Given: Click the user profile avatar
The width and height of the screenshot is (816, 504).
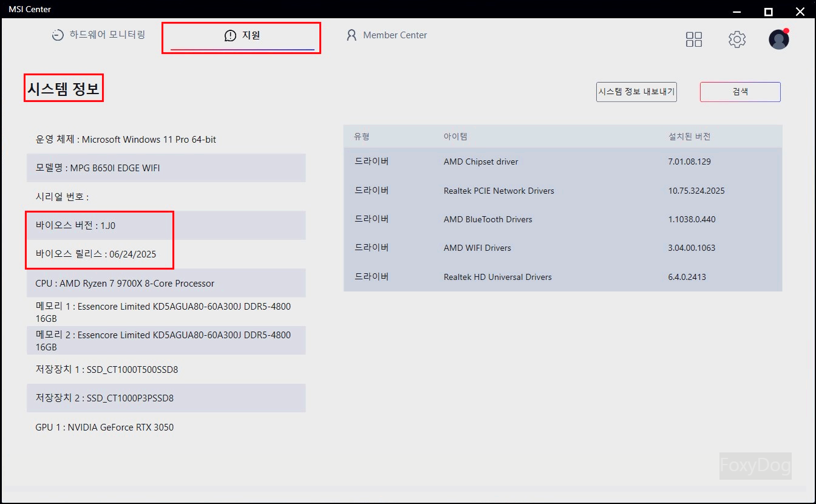Looking at the screenshot, I should pyautogui.click(x=779, y=39).
